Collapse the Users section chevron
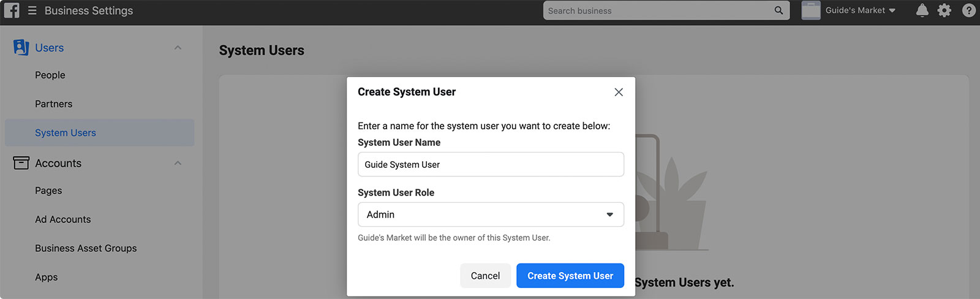 coord(178,48)
